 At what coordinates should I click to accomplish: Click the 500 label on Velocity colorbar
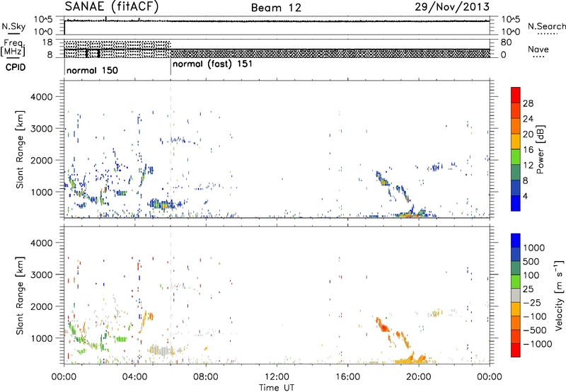531,261
